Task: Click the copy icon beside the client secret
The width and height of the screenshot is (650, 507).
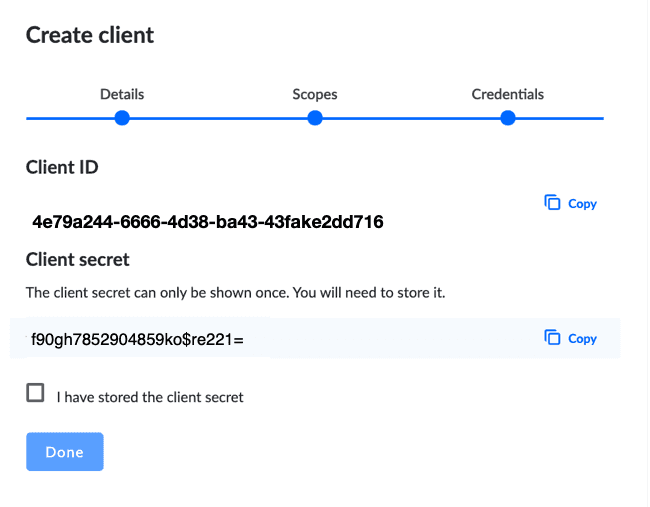Action: [x=552, y=337]
